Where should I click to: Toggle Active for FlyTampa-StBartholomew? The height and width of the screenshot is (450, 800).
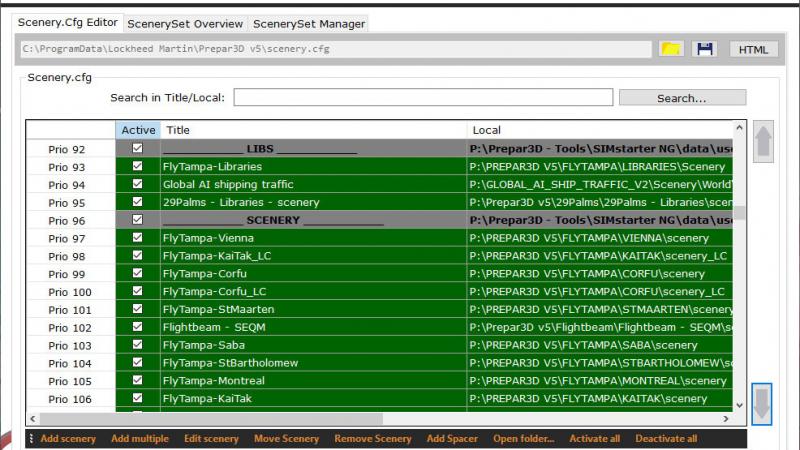coord(137,362)
